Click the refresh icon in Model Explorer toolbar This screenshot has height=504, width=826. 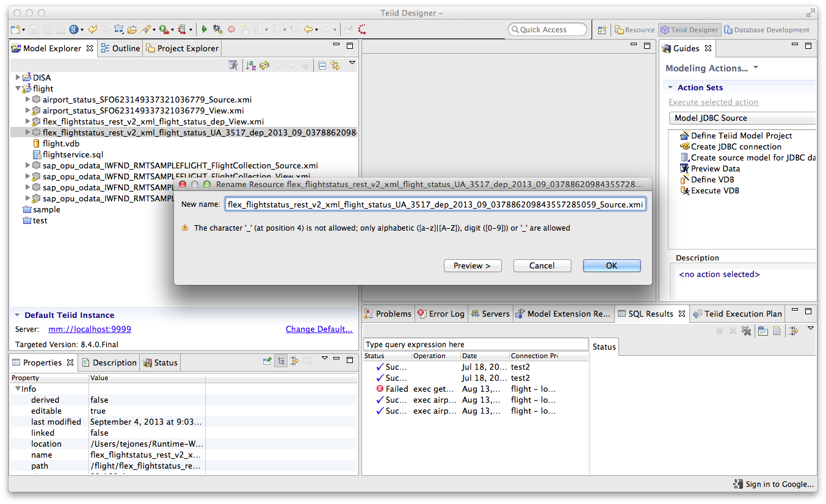(264, 65)
